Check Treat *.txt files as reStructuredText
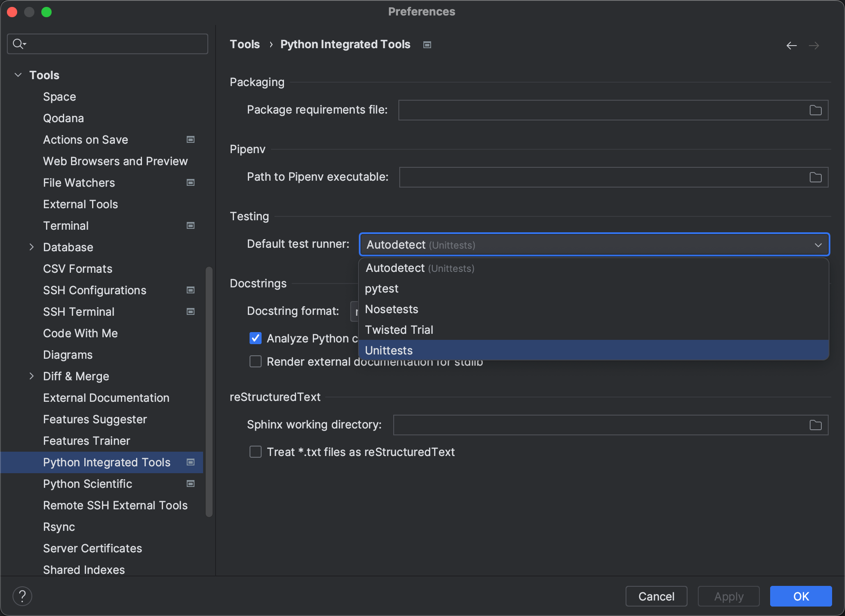Screen dimensions: 845x616 (256, 452)
